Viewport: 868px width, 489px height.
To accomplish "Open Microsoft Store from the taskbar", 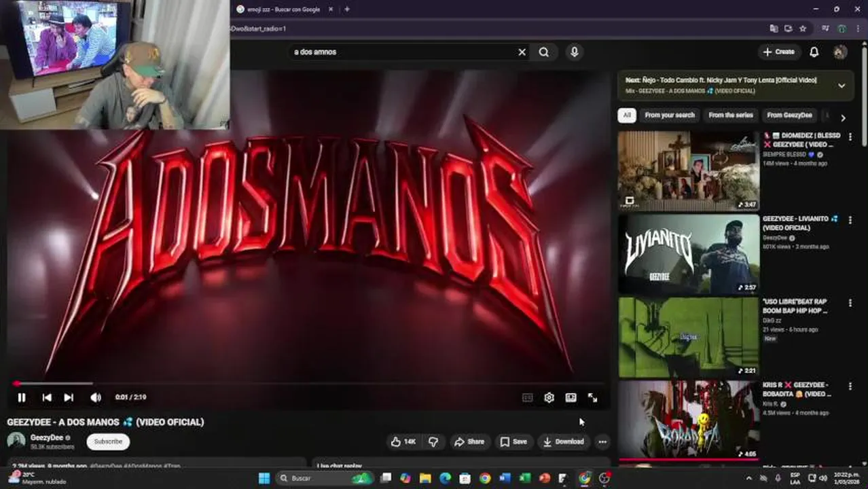I will [465, 478].
